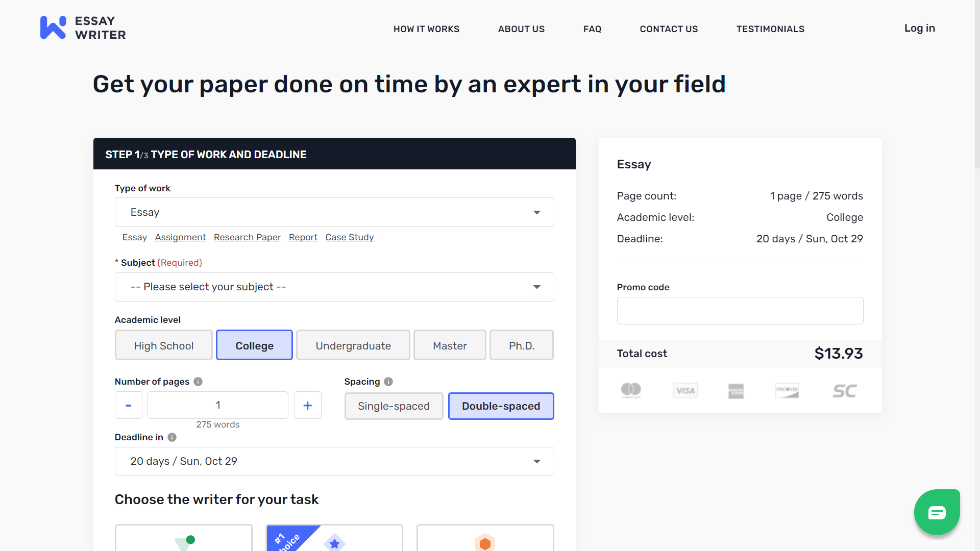Open the TESTIMONIALS page
The image size is (980, 551).
pos(770,29)
